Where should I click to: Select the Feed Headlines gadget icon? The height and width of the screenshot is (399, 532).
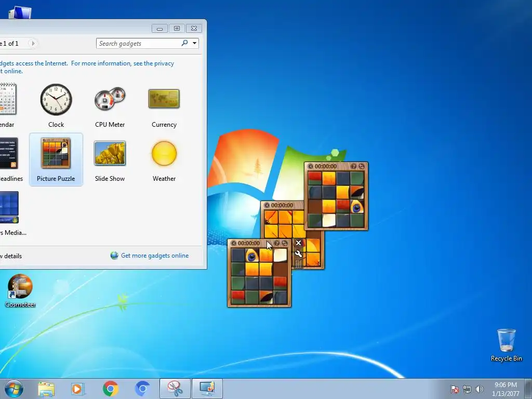(9, 153)
